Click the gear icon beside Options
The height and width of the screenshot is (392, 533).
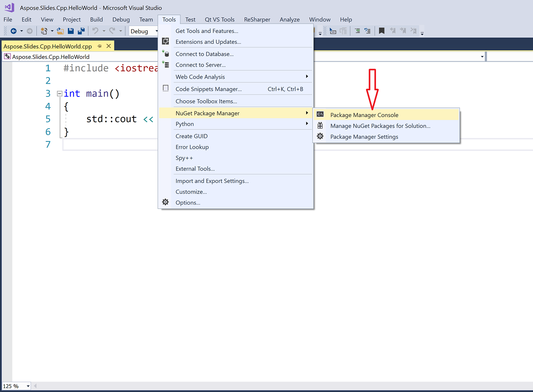(166, 202)
